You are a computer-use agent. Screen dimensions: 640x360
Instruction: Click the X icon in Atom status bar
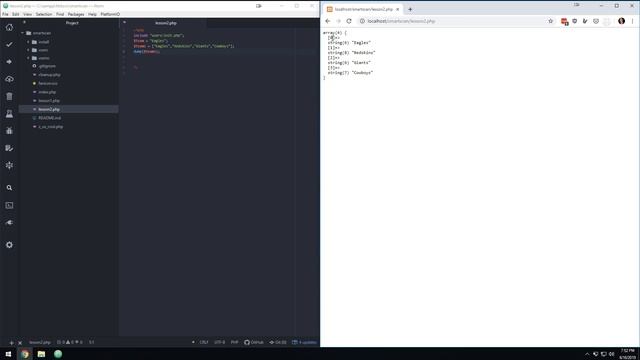[20, 343]
